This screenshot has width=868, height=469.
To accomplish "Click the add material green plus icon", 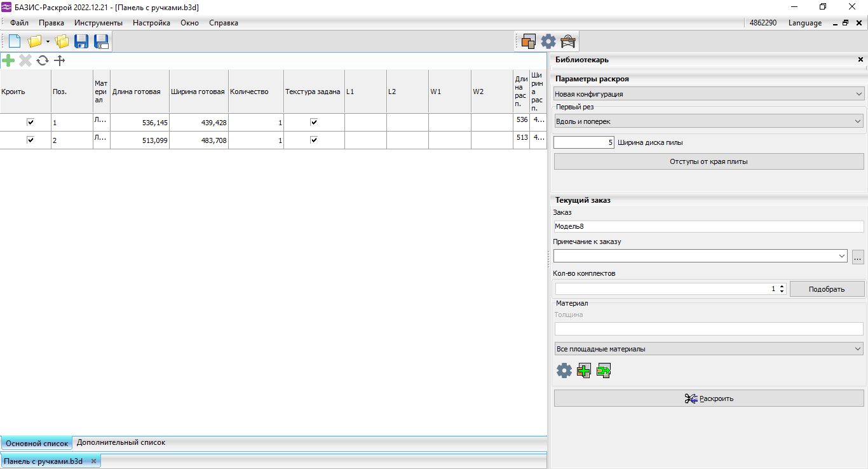I will coord(583,370).
